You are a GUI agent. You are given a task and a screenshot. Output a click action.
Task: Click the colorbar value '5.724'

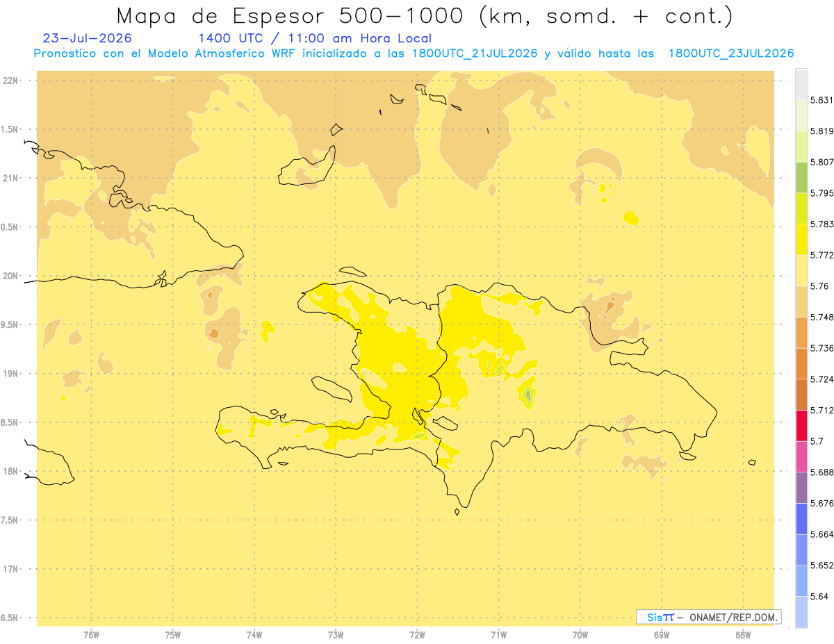tap(822, 379)
